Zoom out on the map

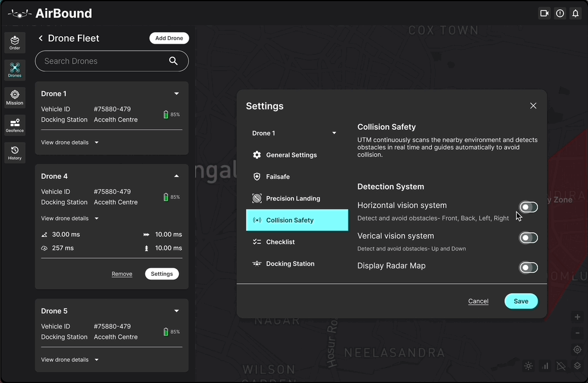pos(578,333)
